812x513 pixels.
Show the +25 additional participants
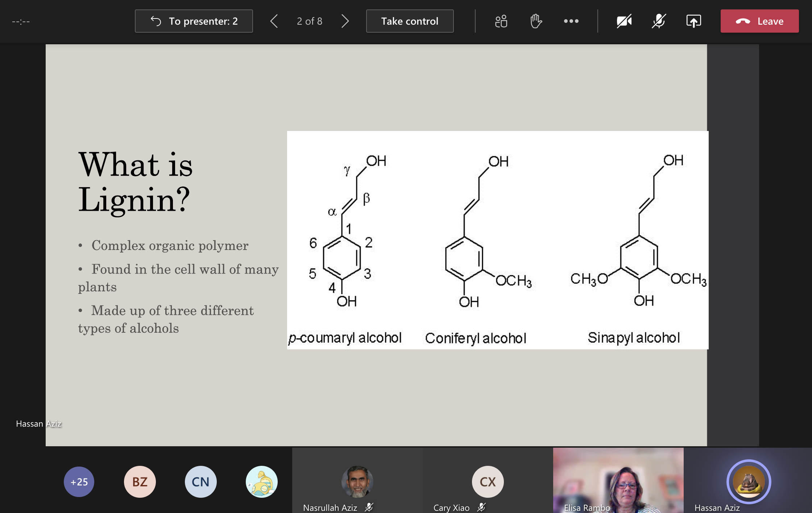(79, 482)
